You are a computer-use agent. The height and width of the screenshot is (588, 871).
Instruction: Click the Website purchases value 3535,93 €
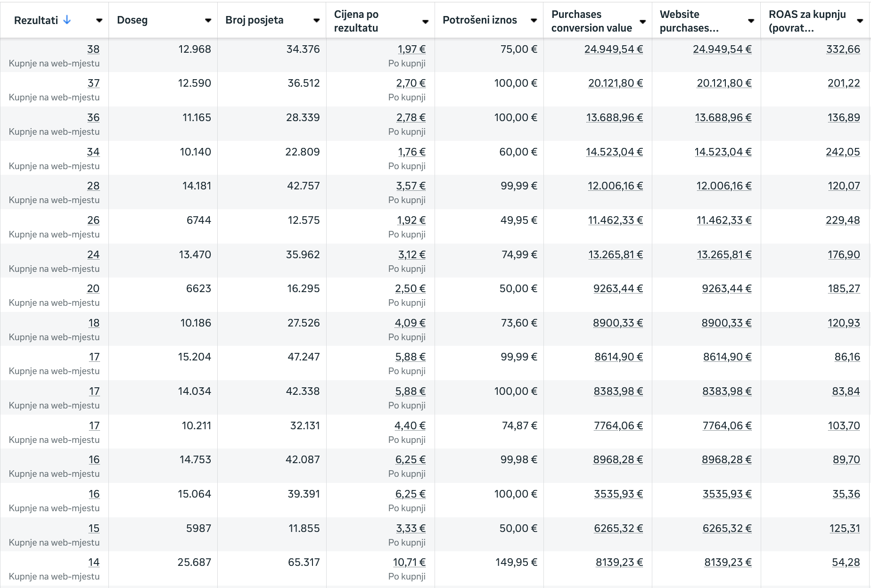click(727, 494)
